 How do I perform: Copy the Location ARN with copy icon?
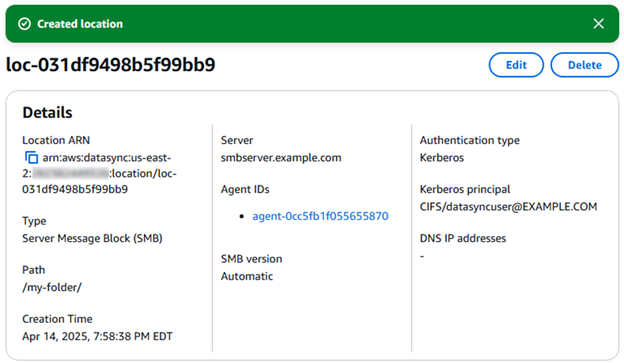tap(31, 158)
